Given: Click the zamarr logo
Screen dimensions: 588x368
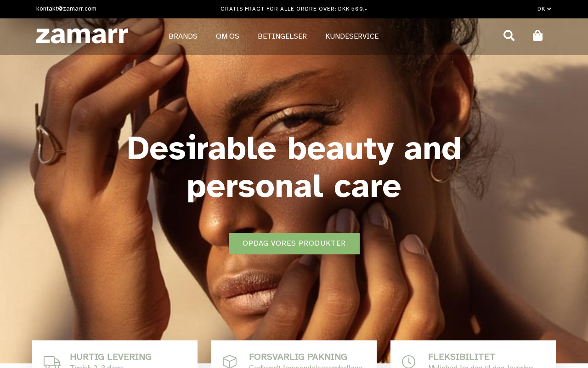Looking at the screenshot, I should click(82, 36).
